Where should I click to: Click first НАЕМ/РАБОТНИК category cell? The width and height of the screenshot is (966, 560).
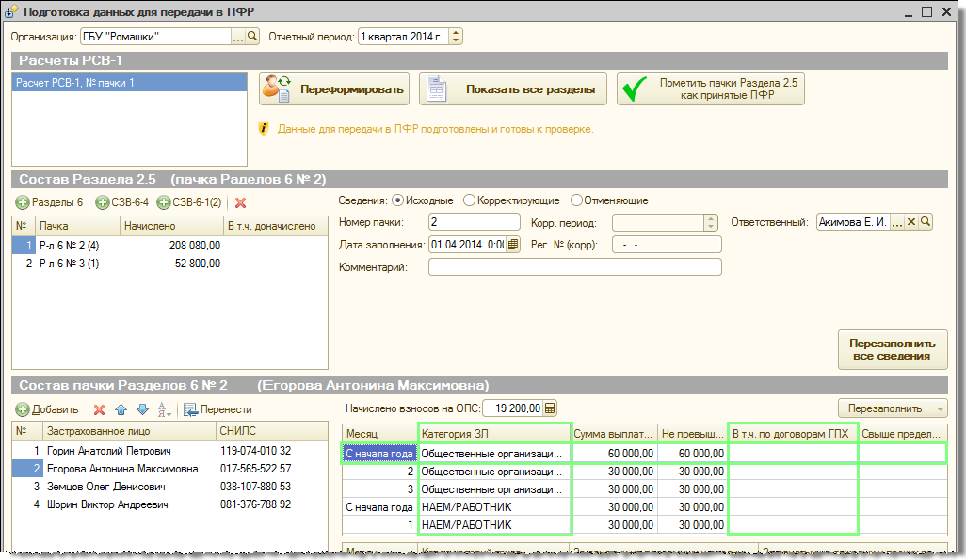(494, 507)
